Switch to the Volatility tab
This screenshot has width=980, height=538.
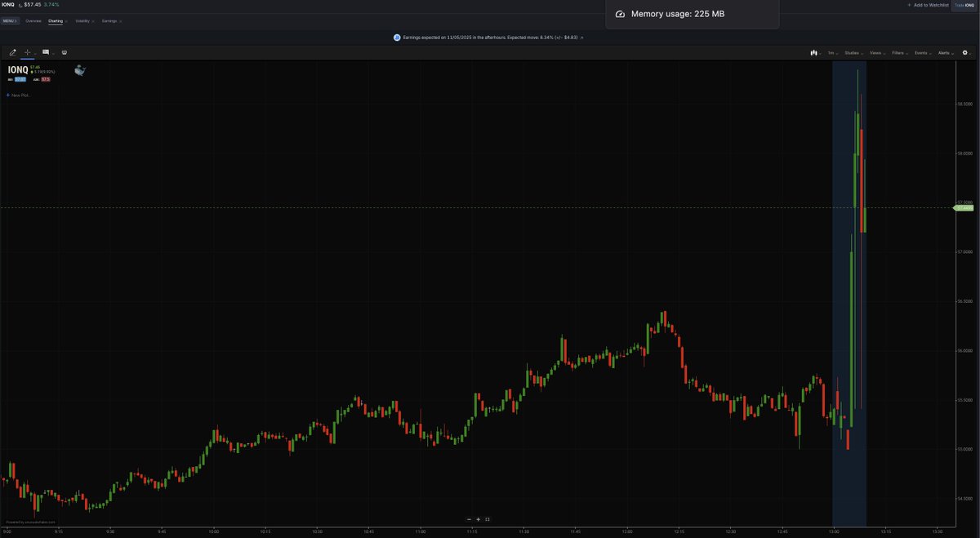pyautogui.click(x=83, y=20)
